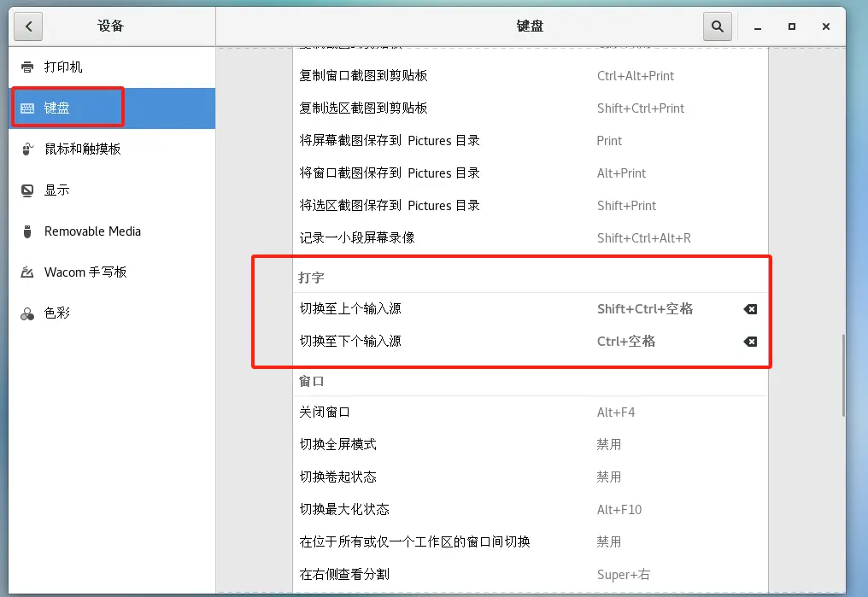Image resolution: width=868 pixels, height=597 pixels.
Task: Select the 记录一小段屏幕录像 shortcut row
Action: coord(531,238)
